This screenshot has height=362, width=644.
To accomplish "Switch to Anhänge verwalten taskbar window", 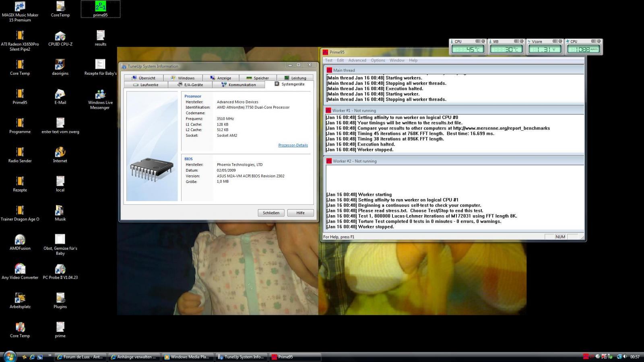I will [134, 357].
